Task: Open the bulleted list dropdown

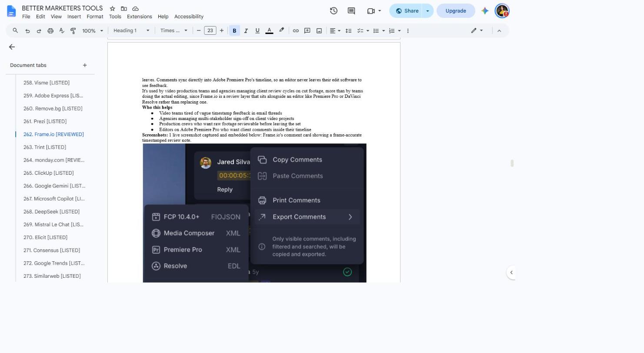Action: tap(379, 30)
